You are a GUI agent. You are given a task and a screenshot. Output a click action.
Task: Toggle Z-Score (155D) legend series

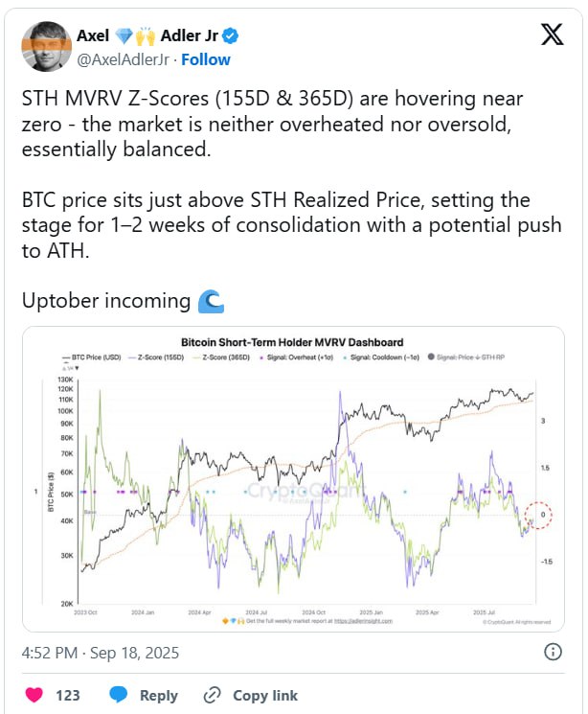(156, 357)
